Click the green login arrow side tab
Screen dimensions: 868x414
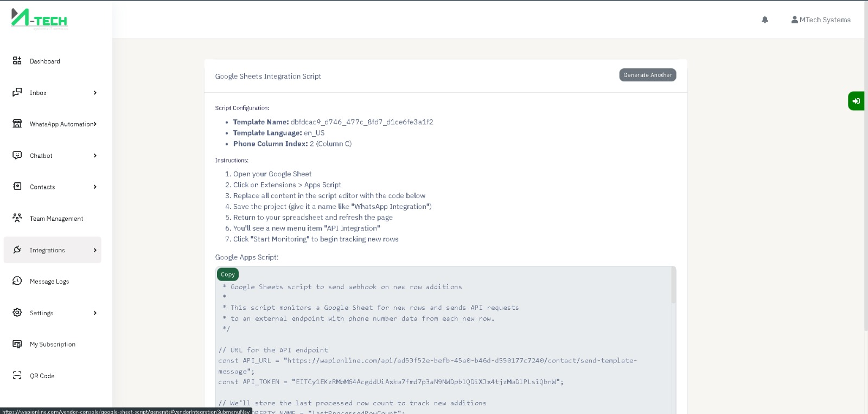click(856, 101)
